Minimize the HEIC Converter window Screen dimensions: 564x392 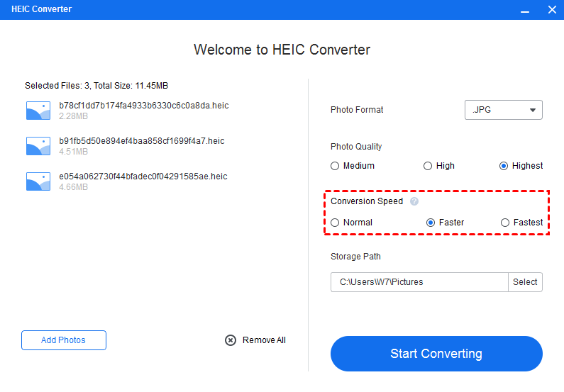click(x=525, y=10)
